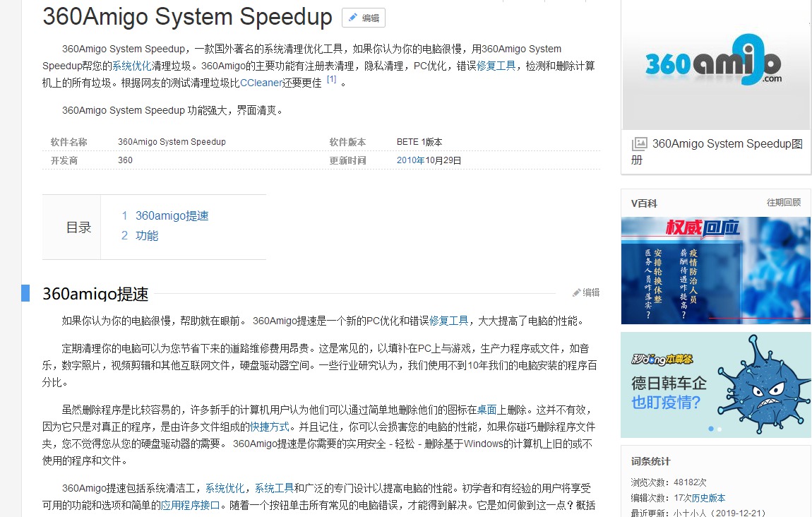Open the 应用程序接口 link
Viewport: 812px width, 517px height.
click(x=191, y=506)
